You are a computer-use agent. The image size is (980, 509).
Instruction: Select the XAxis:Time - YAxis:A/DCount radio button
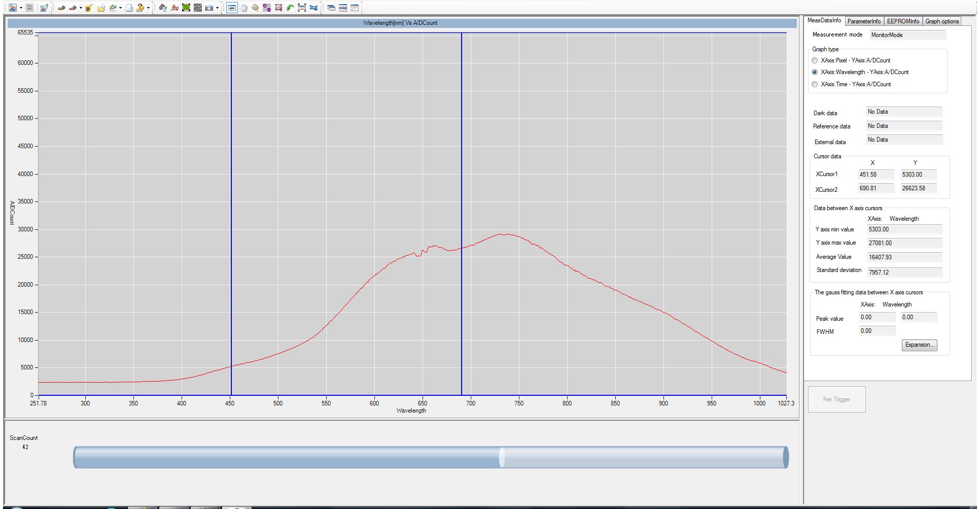[815, 84]
